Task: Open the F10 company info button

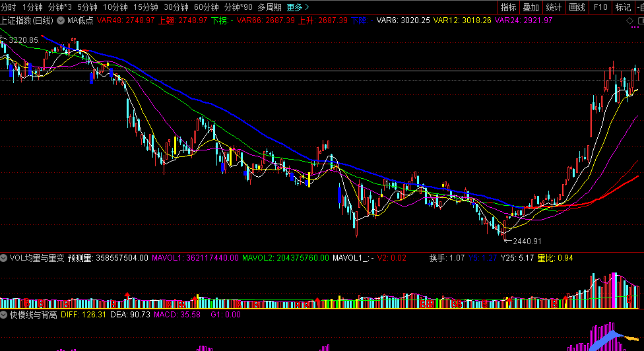Action: coord(600,7)
